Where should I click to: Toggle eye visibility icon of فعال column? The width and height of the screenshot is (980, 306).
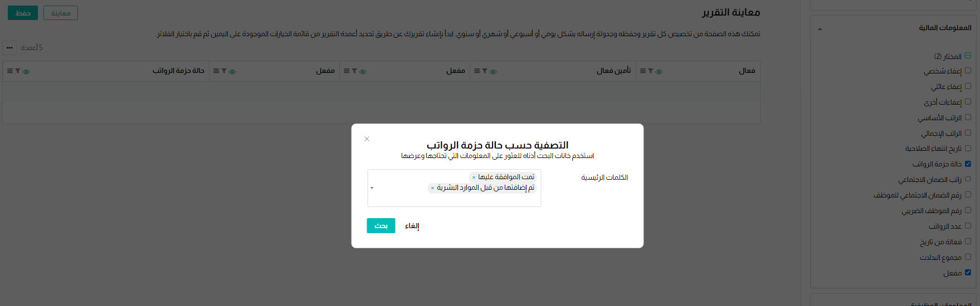coord(659,72)
